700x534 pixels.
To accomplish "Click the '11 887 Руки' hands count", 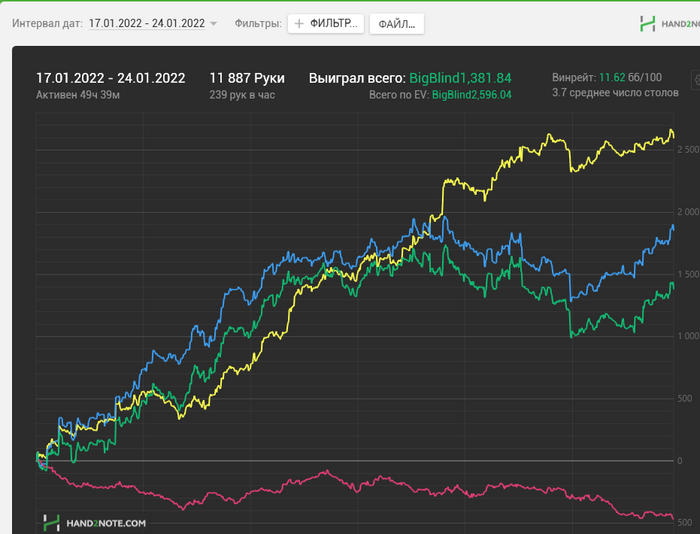I will pos(247,78).
